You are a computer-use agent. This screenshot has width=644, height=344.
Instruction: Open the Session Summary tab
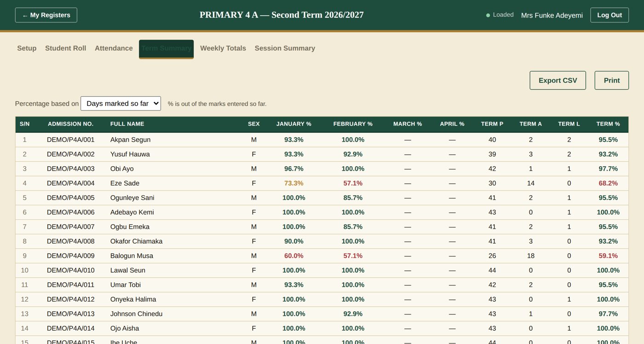(285, 48)
